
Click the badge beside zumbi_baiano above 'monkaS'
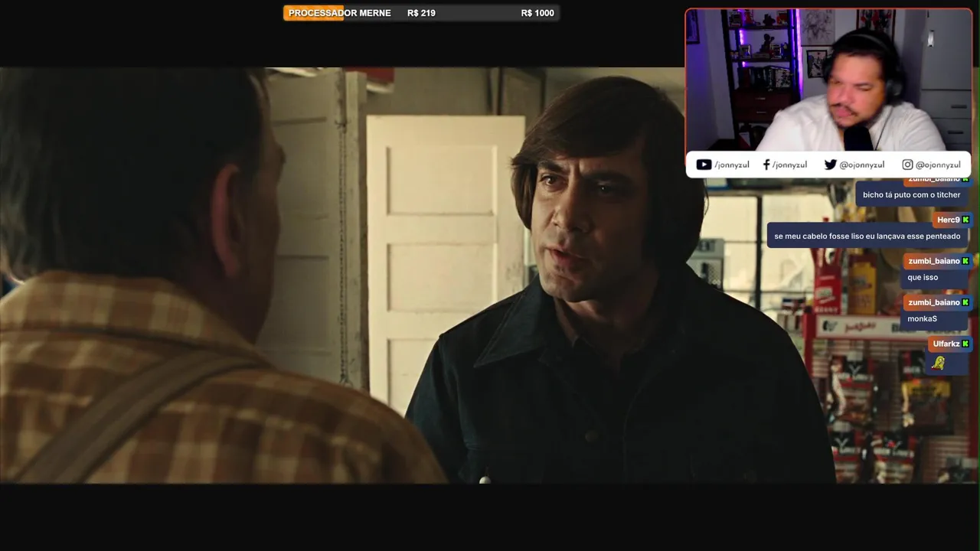point(965,302)
